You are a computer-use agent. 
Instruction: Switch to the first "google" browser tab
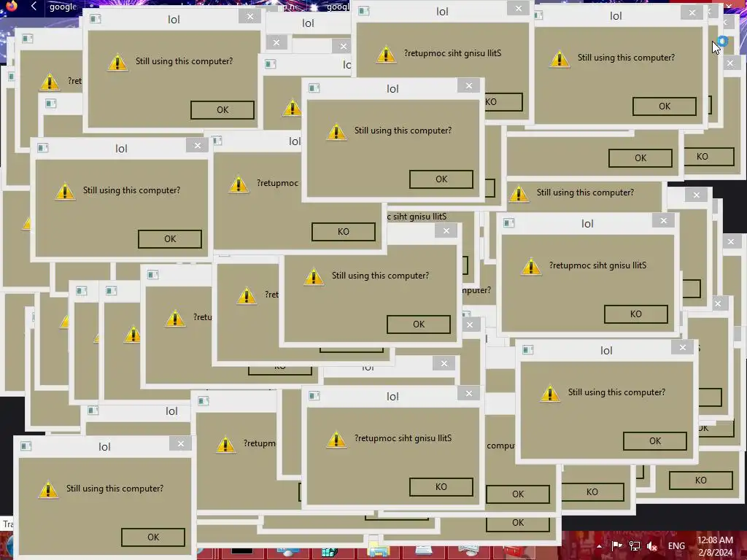click(x=63, y=7)
